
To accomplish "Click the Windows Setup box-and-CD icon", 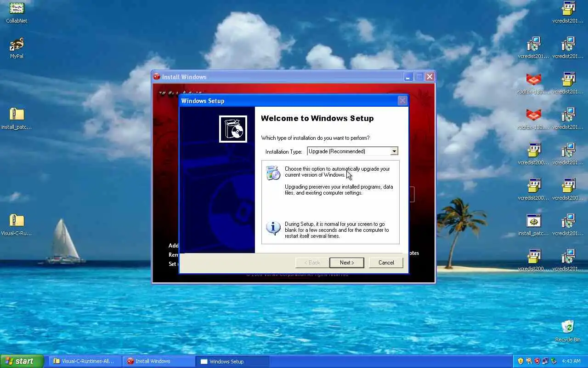I will (x=233, y=129).
